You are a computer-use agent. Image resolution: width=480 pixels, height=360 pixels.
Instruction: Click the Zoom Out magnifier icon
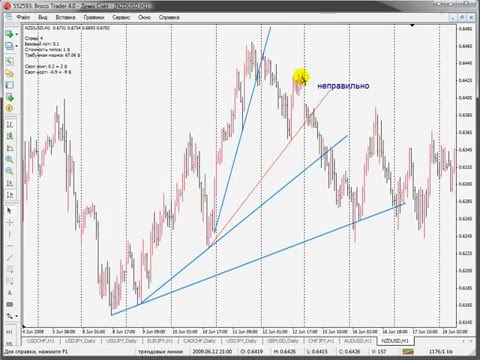(x=10, y=171)
